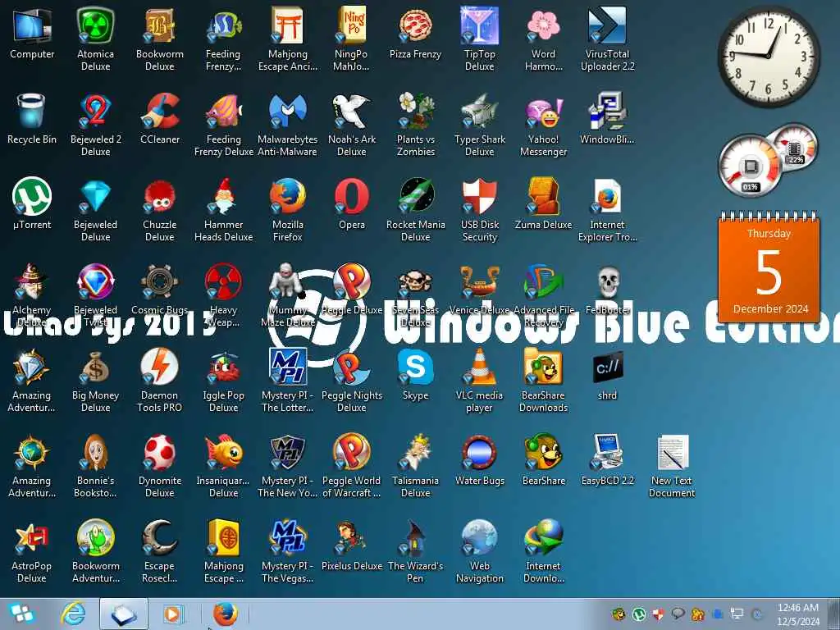840x630 pixels.
Task: Click the EasyBCD 2.2 icon
Action: 608,452
